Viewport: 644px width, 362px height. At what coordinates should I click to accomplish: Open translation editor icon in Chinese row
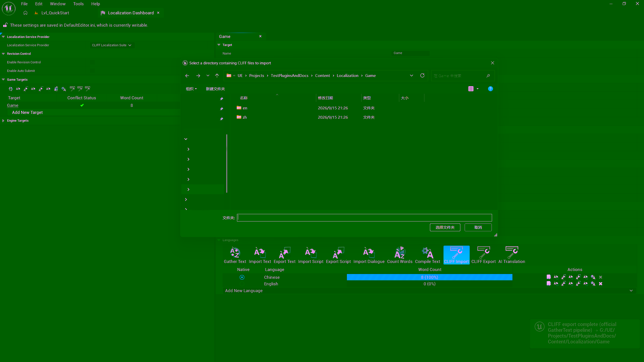click(x=549, y=277)
